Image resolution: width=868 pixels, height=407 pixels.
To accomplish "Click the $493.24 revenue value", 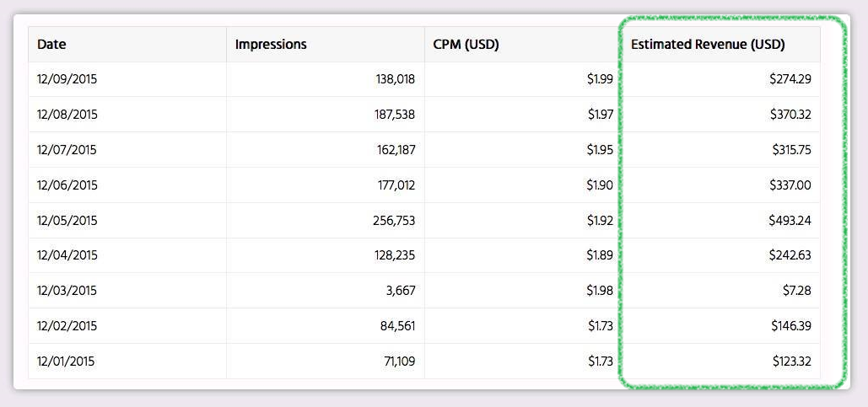I will [790, 221].
